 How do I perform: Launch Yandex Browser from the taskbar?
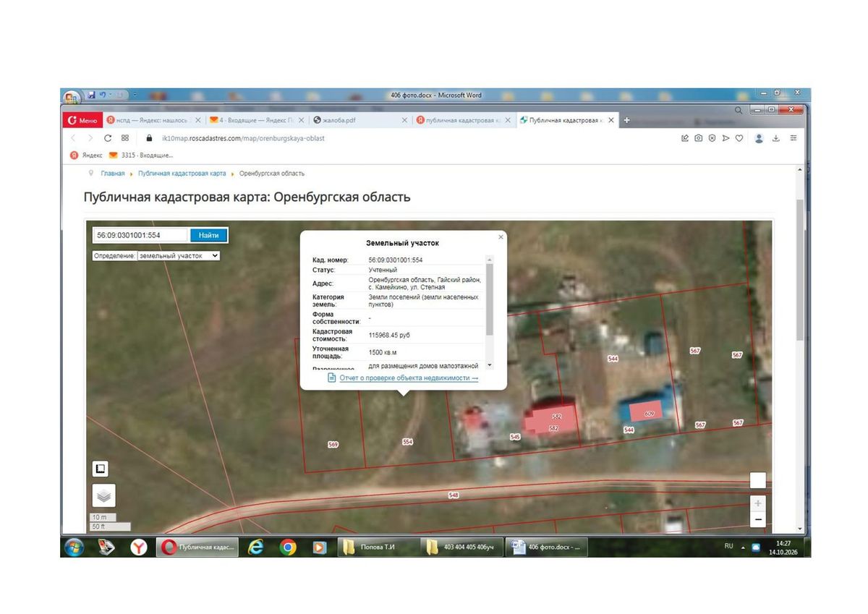(x=139, y=547)
